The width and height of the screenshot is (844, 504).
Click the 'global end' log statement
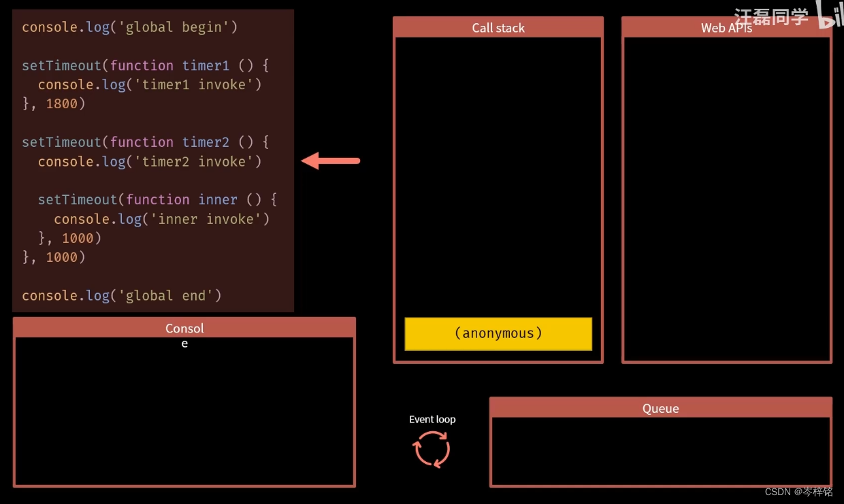click(x=120, y=295)
